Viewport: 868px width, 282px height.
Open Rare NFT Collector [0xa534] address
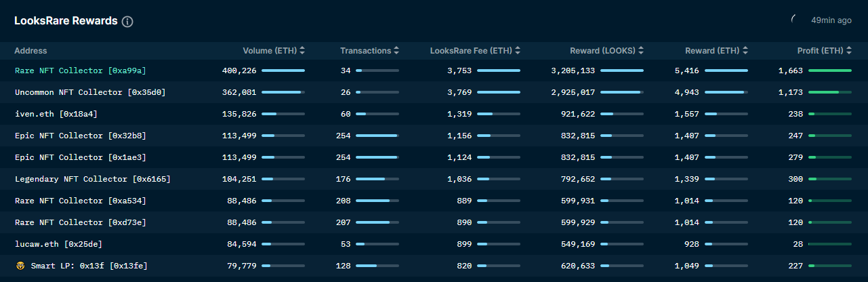(81, 201)
